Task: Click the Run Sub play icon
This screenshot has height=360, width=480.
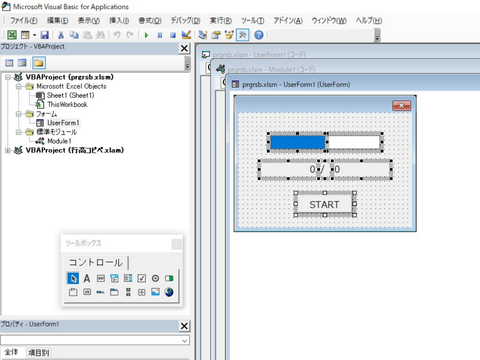Action: pyautogui.click(x=146, y=35)
